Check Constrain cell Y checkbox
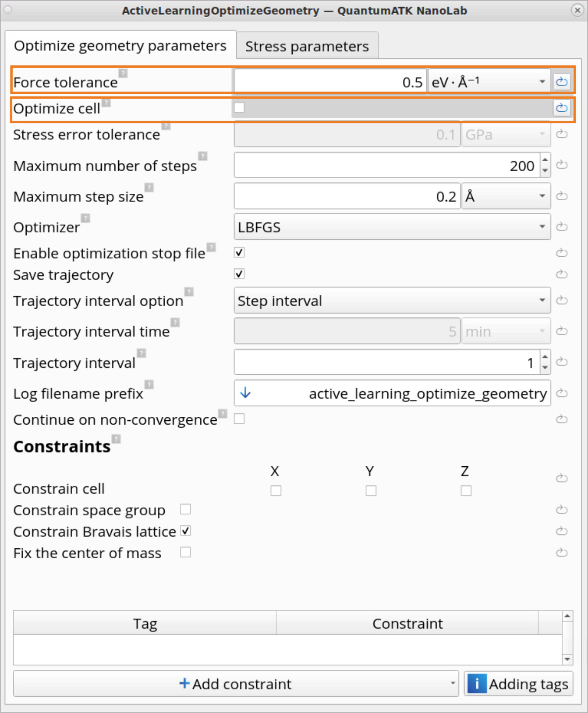The image size is (588, 713). pyautogui.click(x=371, y=491)
